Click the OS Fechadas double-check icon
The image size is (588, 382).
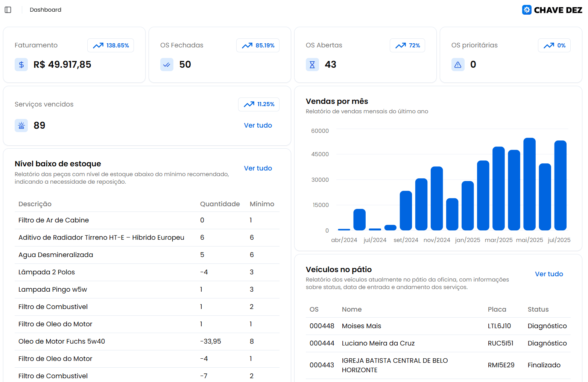[167, 65]
